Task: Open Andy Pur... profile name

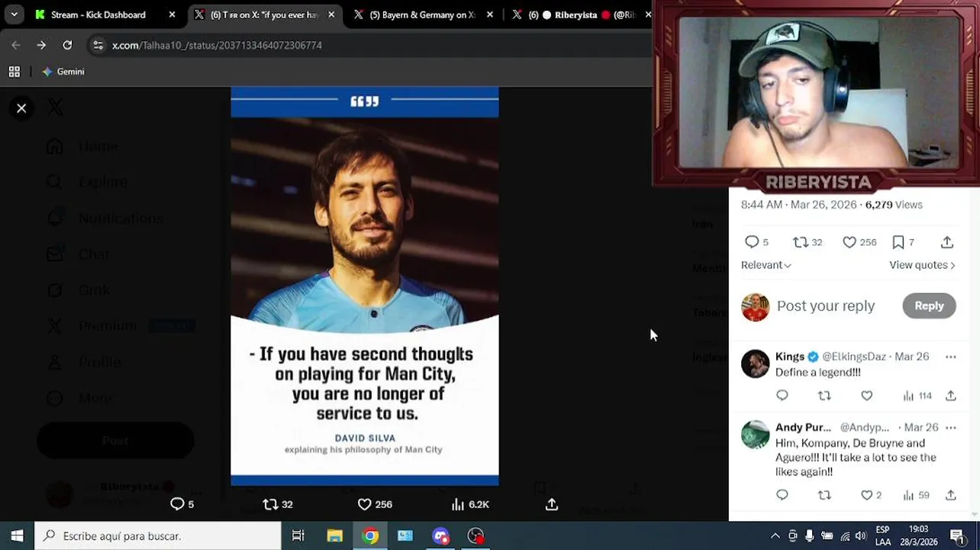Action: click(x=803, y=428)
